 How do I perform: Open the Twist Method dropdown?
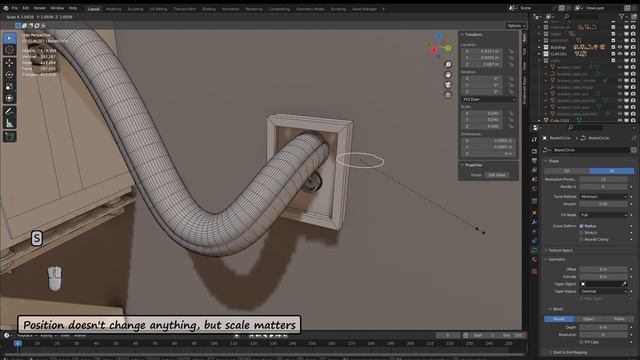coord(603,197)
